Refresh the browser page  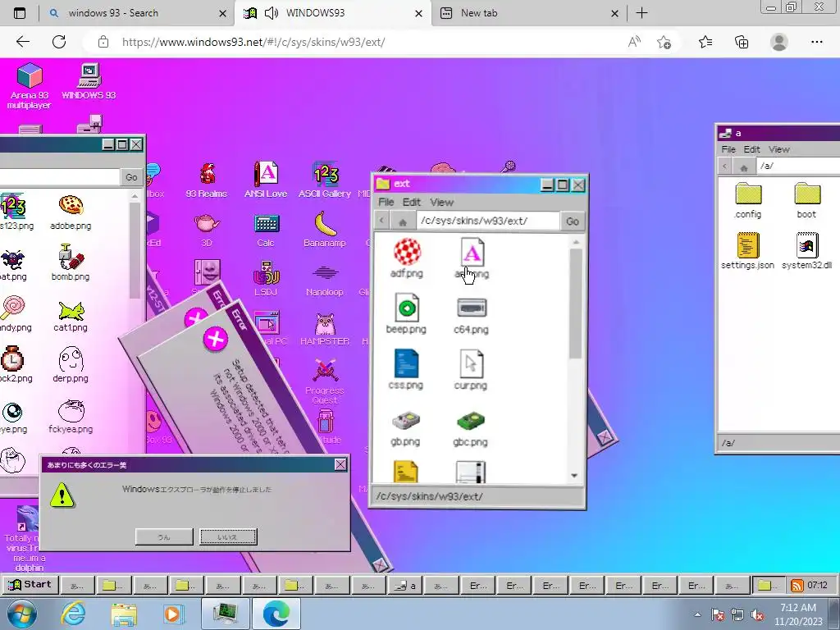[59, 42]
